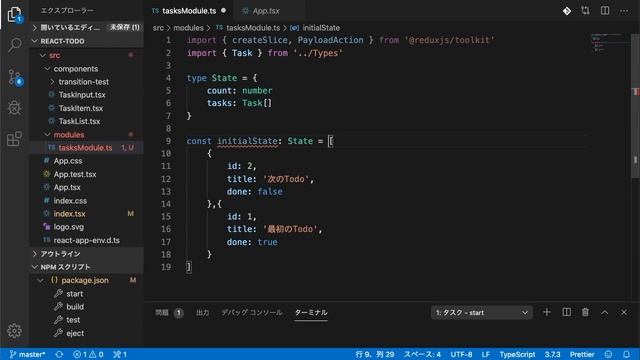
Task: Synchronize changes via status bar sync icon
Action: (59, 354)
